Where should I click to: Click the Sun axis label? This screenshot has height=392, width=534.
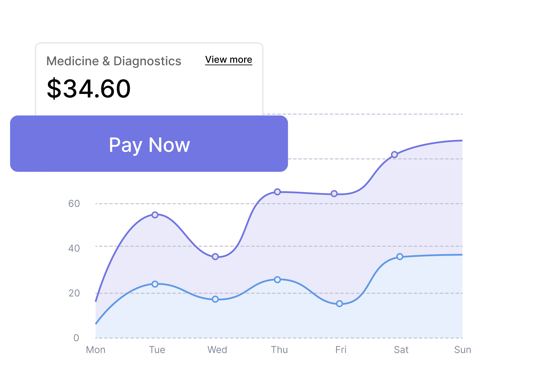pos(463,350)
